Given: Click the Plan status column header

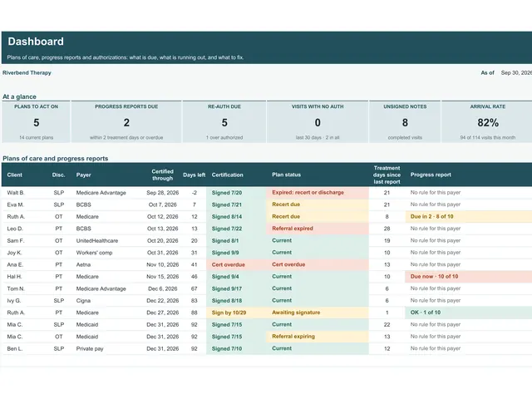Looking at the screenshot, I should [286, 175].
